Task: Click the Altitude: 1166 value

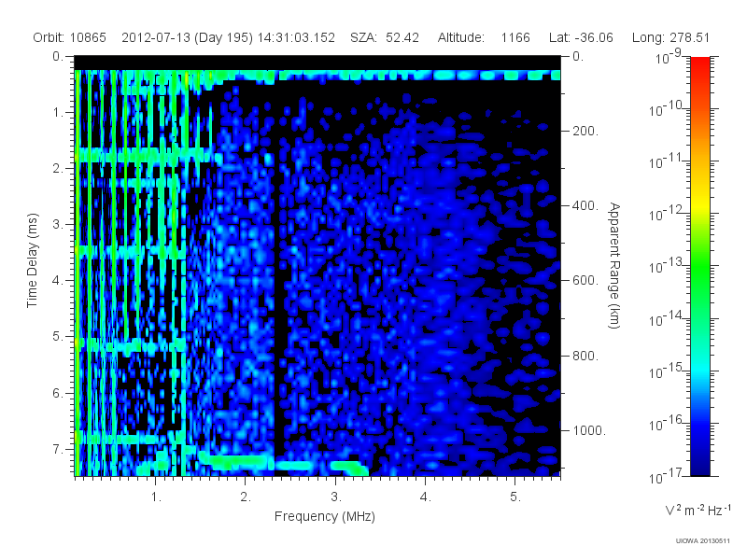Action: coord(484,37)
